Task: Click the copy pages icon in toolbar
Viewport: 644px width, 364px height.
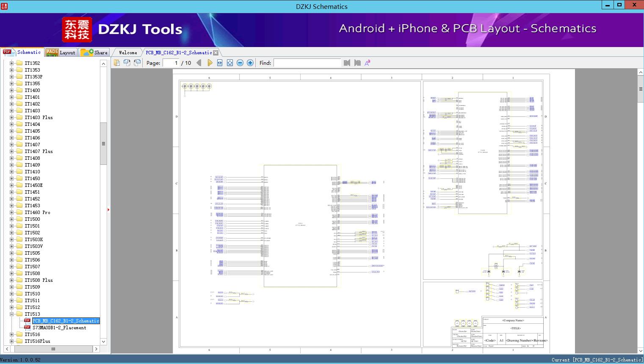Action: point(117,63)
